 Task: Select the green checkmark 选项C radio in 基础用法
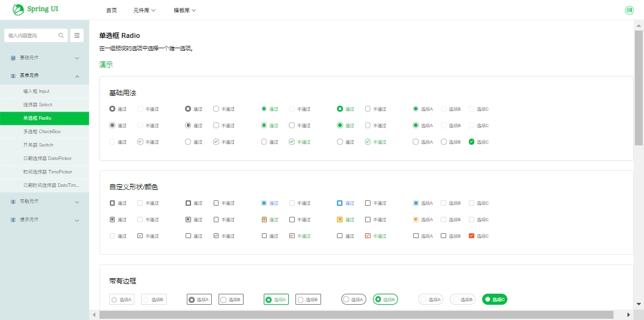coord(471,142)
